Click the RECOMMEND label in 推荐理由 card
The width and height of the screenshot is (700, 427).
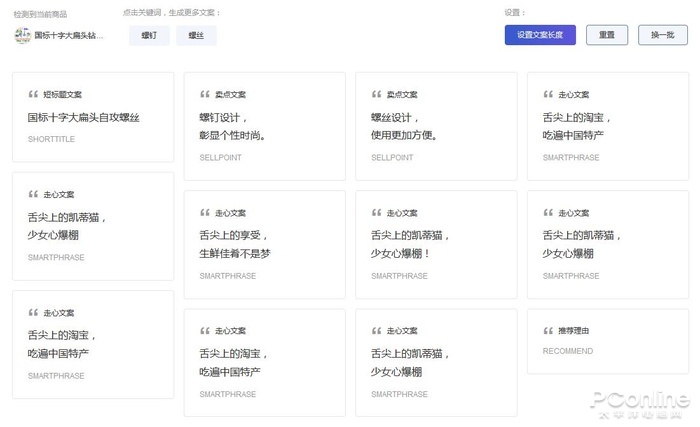[567, 351]
